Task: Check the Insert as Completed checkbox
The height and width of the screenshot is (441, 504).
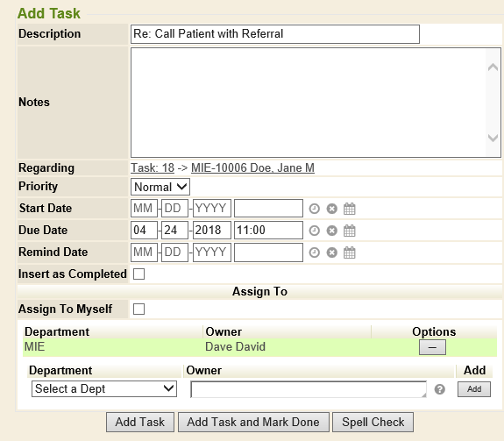Action: (x=138, y=274)
